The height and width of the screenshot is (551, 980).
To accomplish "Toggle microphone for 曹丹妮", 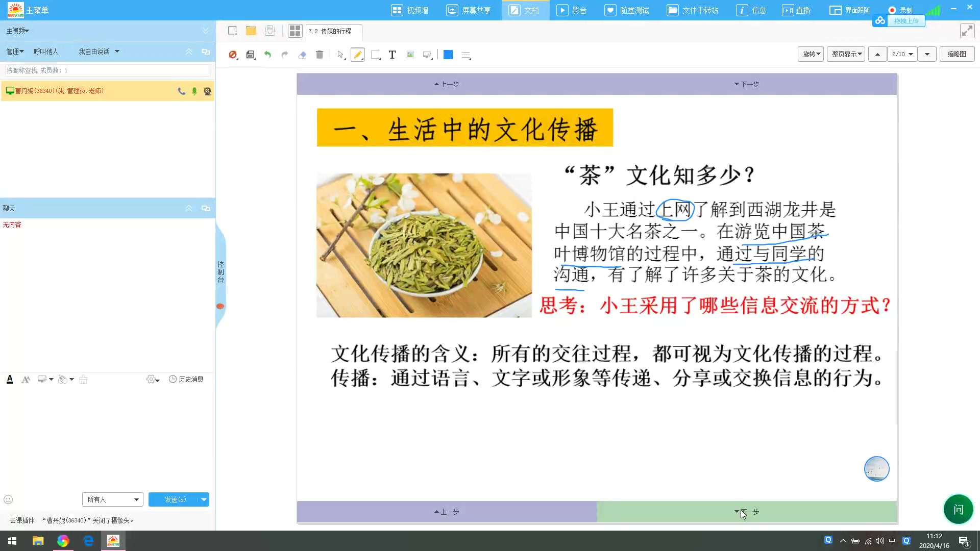I will 194,91.
